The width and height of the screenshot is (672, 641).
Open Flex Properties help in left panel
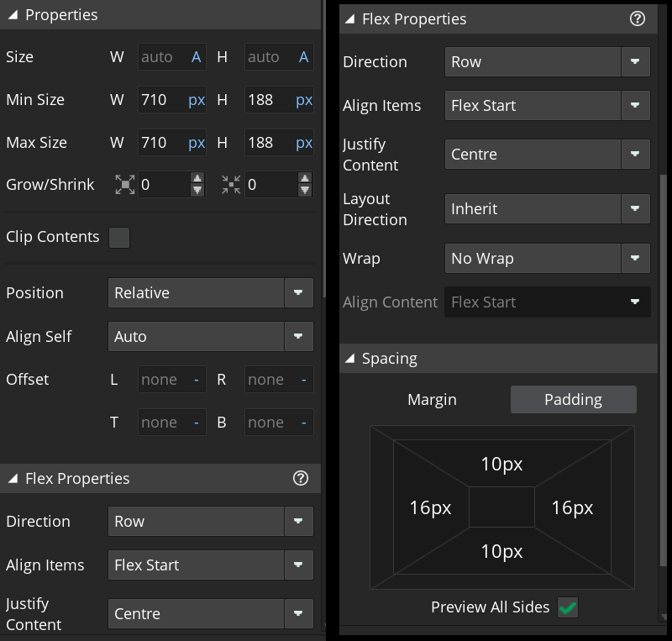click(301, 478)
